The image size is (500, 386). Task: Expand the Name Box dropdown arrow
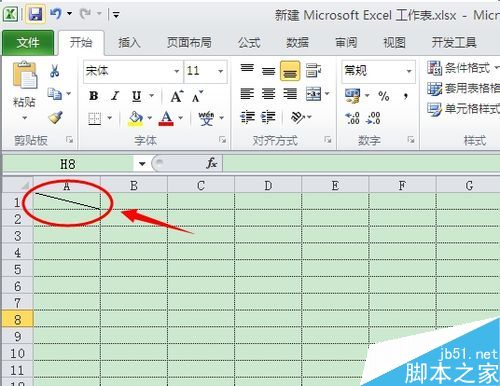coord(142,164)
